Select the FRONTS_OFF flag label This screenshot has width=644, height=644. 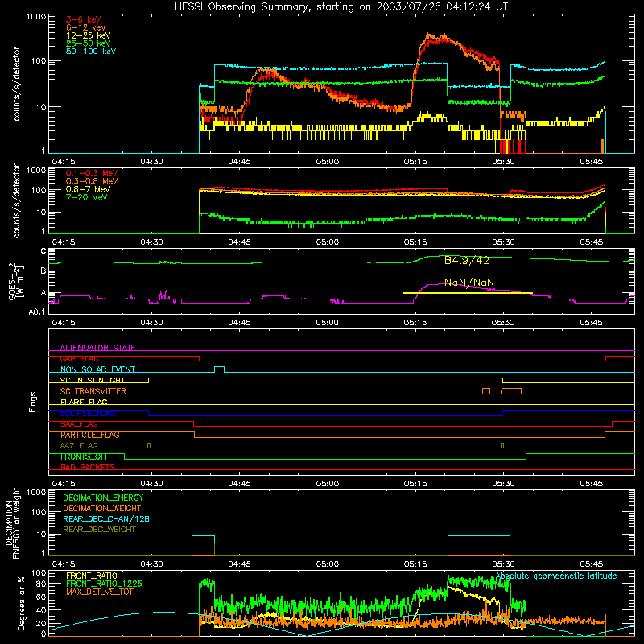(x=85, y=456)
